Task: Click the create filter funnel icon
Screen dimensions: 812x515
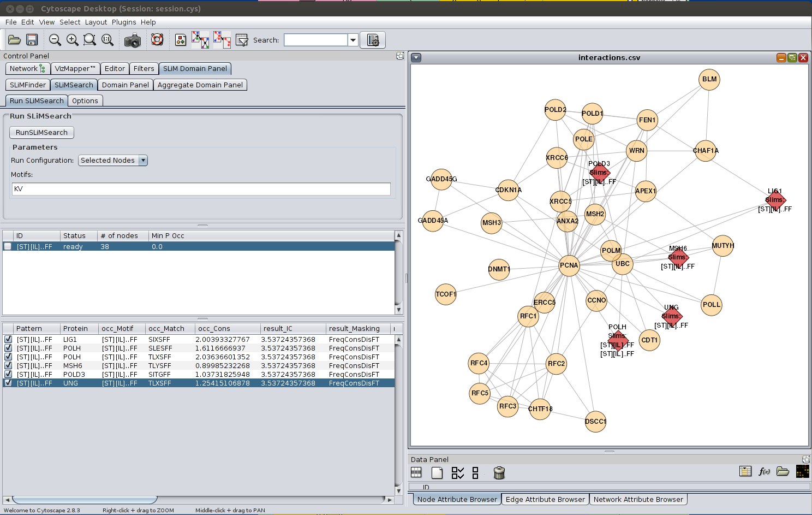Action: coord(242,40)
